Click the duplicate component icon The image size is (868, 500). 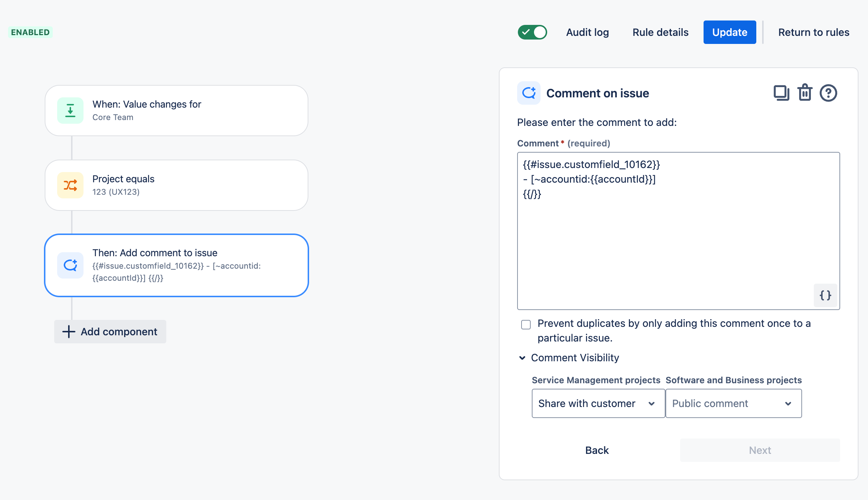(x=781, y=93)
